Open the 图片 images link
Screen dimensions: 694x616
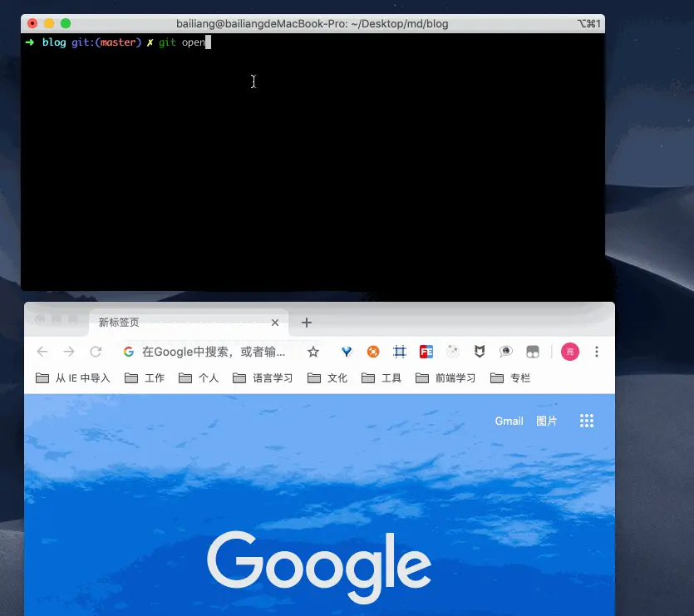pyautogui.click(x=546, y=421)
